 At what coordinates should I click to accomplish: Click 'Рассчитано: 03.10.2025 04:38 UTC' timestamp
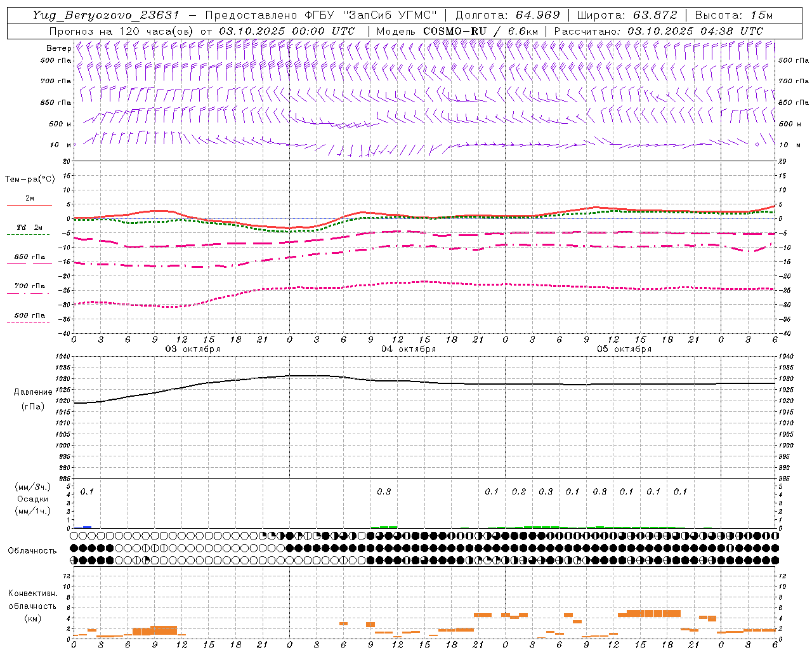(658, 31)
